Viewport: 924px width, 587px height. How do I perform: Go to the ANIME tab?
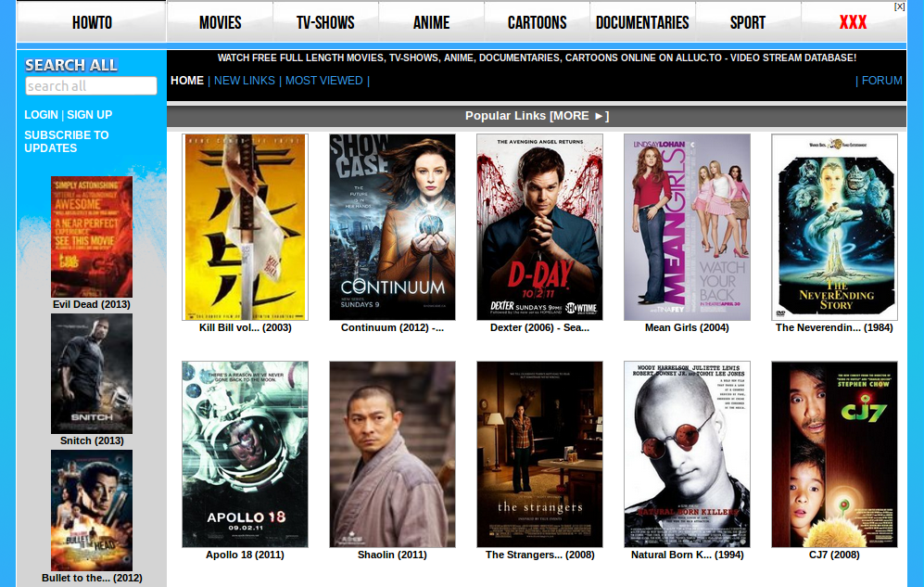pos(431,22)
